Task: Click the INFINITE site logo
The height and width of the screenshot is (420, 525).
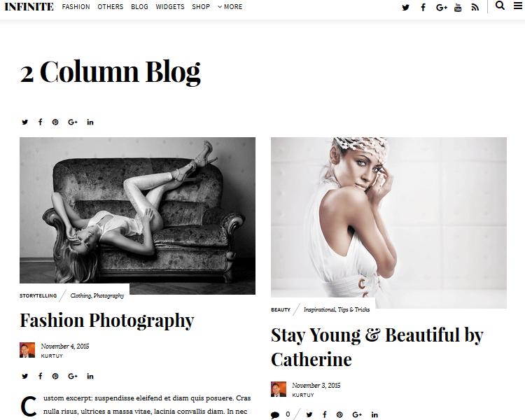Action: 29,7
